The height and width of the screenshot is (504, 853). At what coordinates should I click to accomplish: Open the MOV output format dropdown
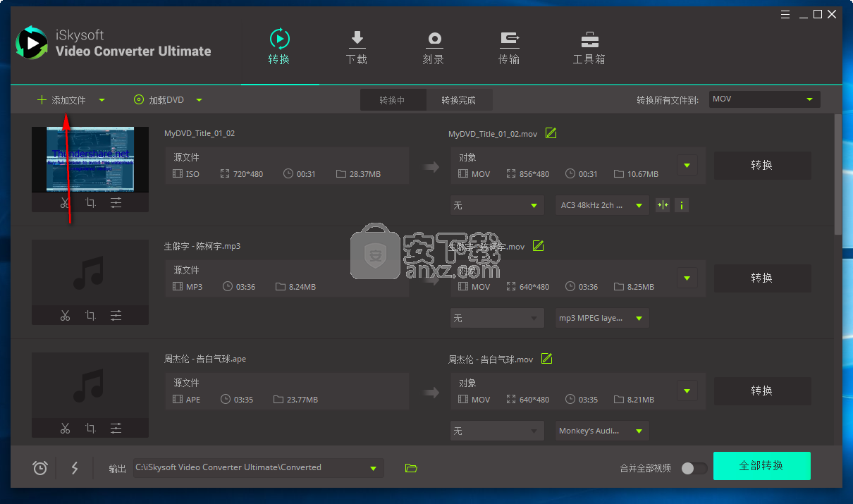[x=764, y=99]
